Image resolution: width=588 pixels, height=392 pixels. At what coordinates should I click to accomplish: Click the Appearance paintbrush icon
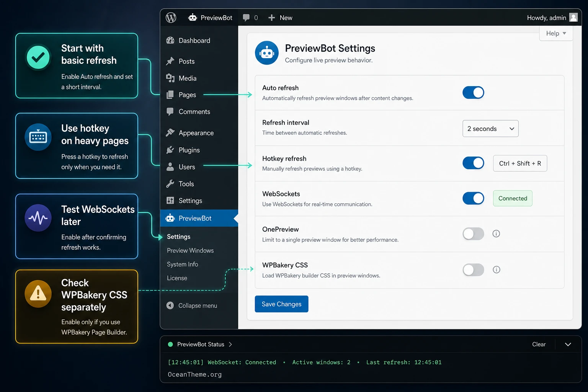(170, 133)
